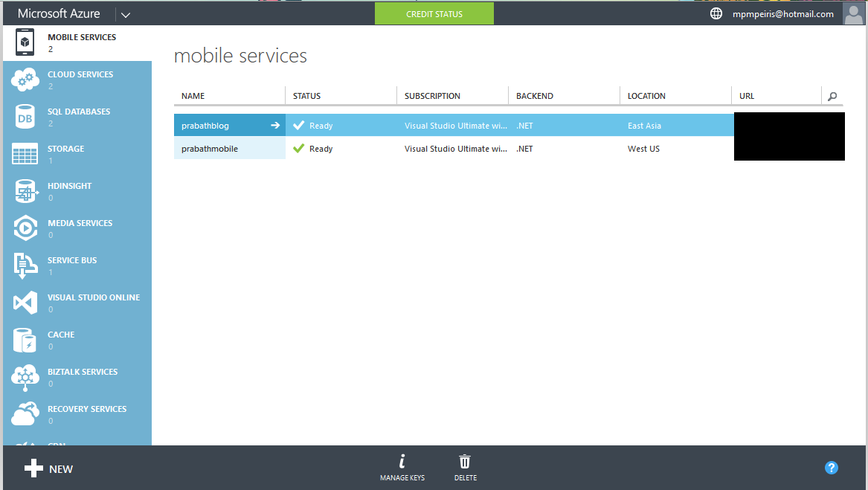868x490 pixels.
Task: Select the Storage icon in sidebar
Action: coord(26,154)
